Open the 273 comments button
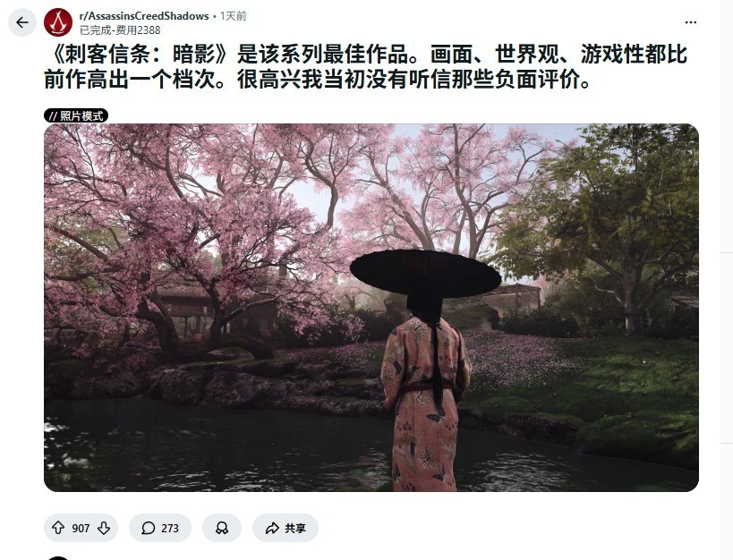The image size is (733, 560). pos(160,528)
